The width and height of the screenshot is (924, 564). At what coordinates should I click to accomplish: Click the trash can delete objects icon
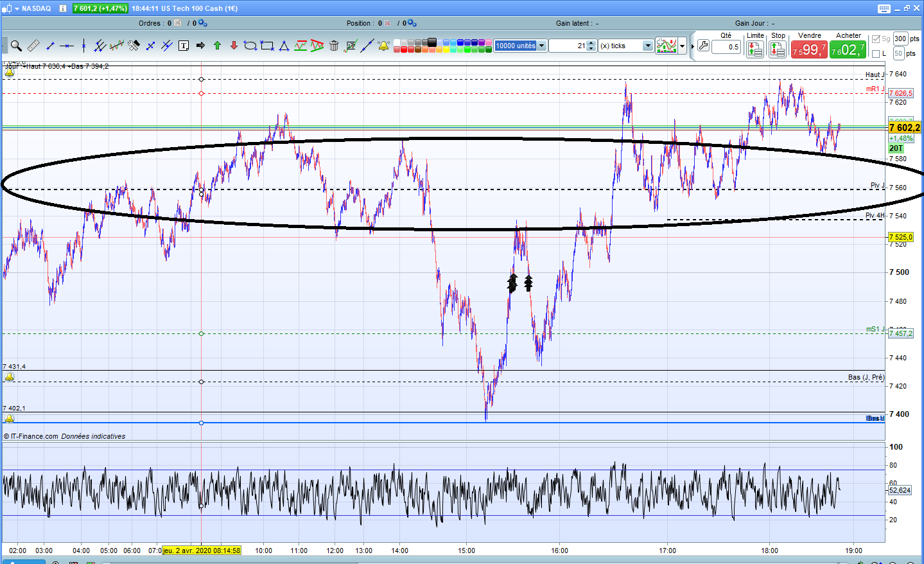click(x=334, y=46)
